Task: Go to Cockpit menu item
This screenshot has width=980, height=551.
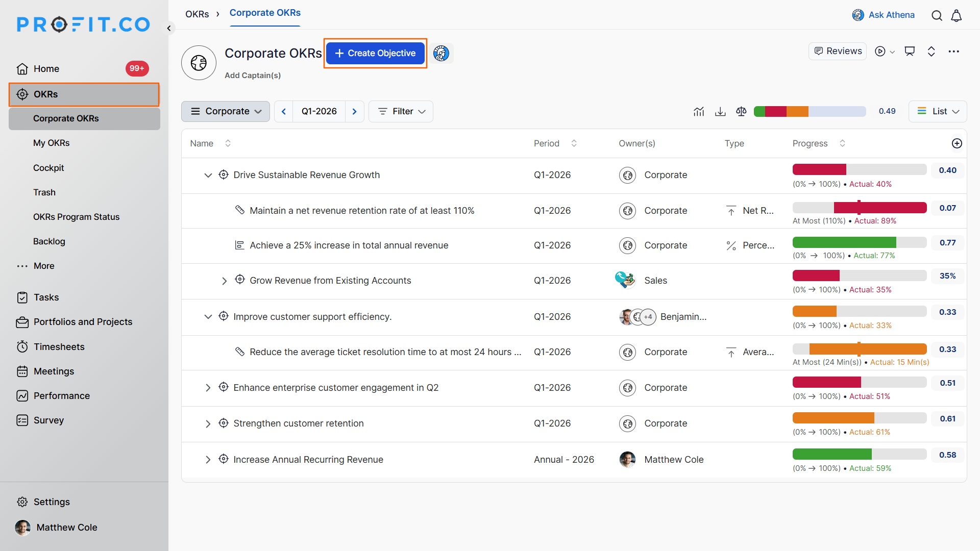Action: click(x=48, y=168)
